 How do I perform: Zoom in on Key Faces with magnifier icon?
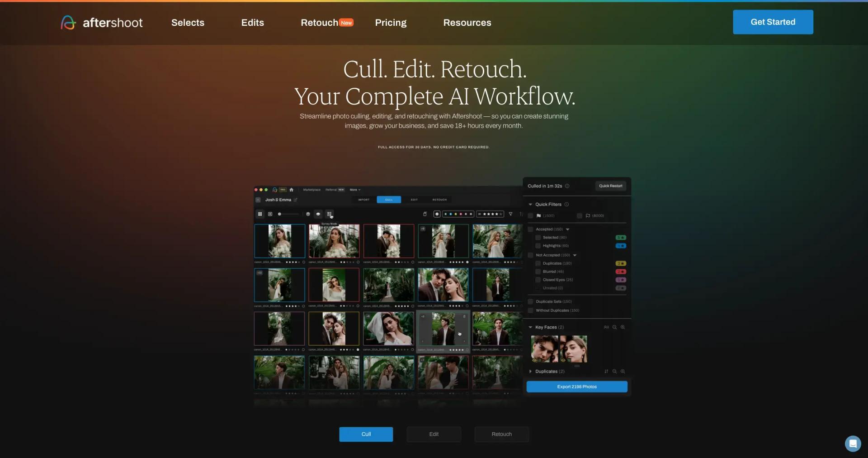point(623,327)
